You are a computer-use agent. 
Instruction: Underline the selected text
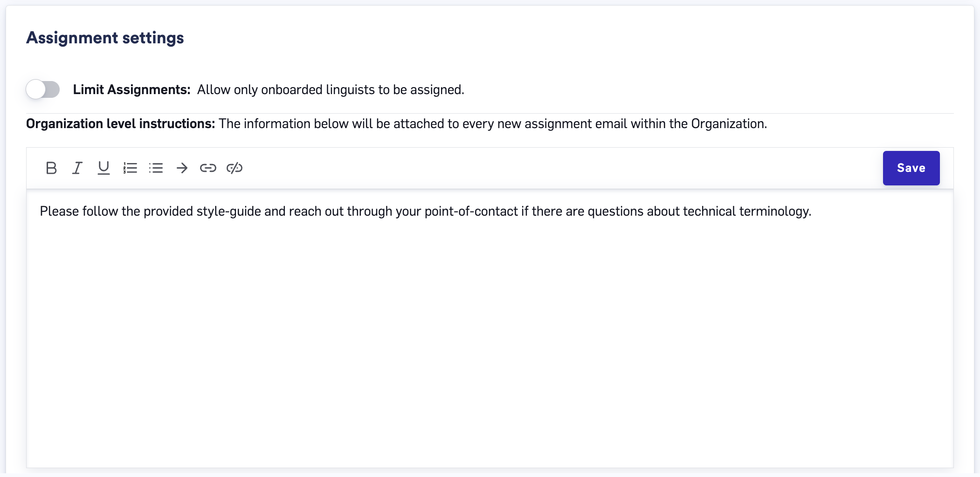[x=104, y=168]
